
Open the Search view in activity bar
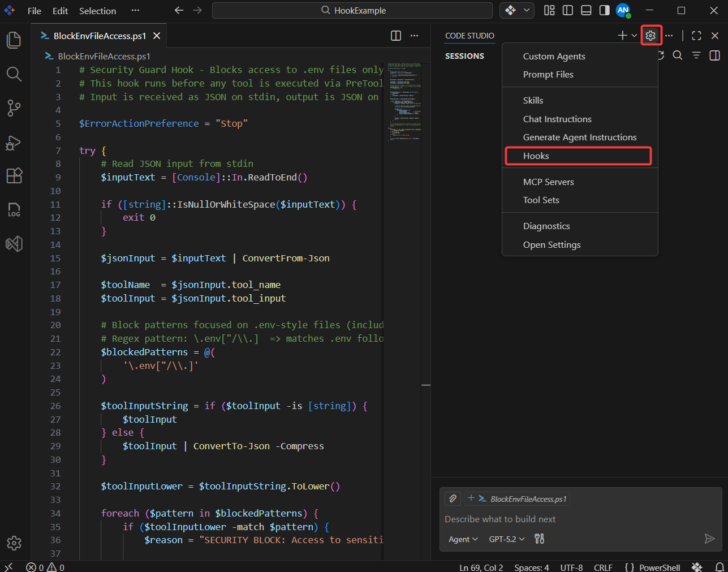pos(14,74)
